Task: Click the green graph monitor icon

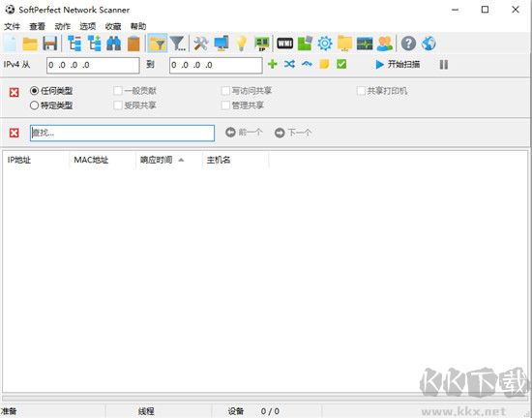Action: [x=365, y=44]
